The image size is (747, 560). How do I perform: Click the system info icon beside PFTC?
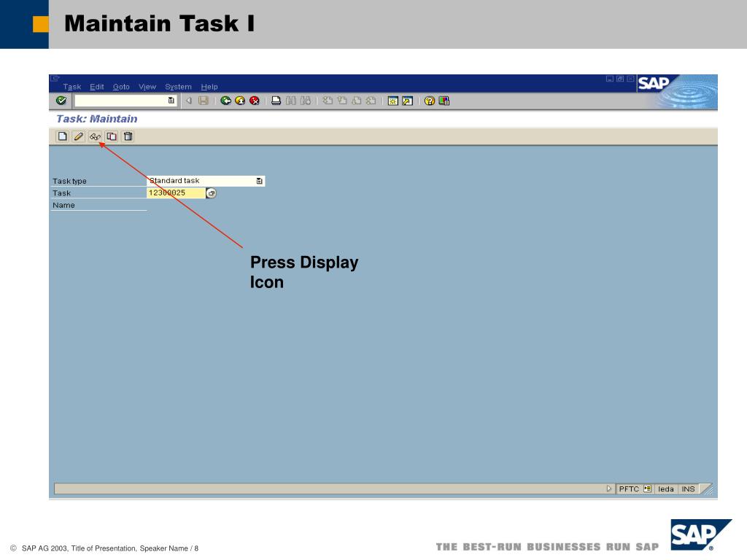(647, 489)
